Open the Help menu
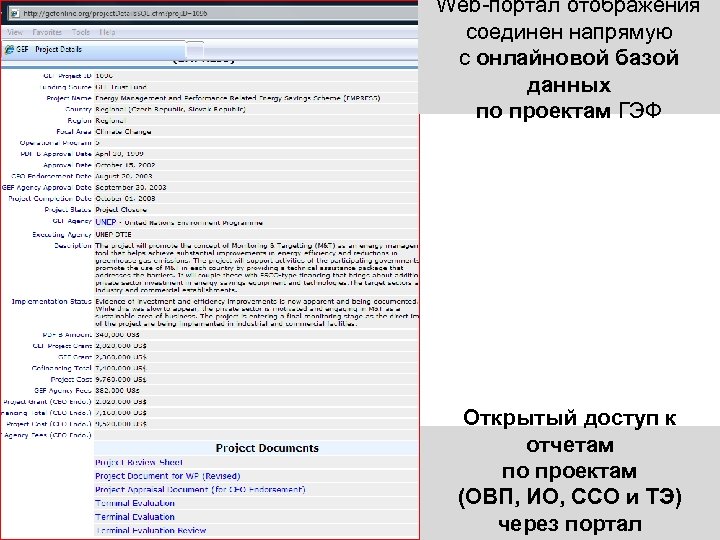720x540 pixels. click(107, 32)
